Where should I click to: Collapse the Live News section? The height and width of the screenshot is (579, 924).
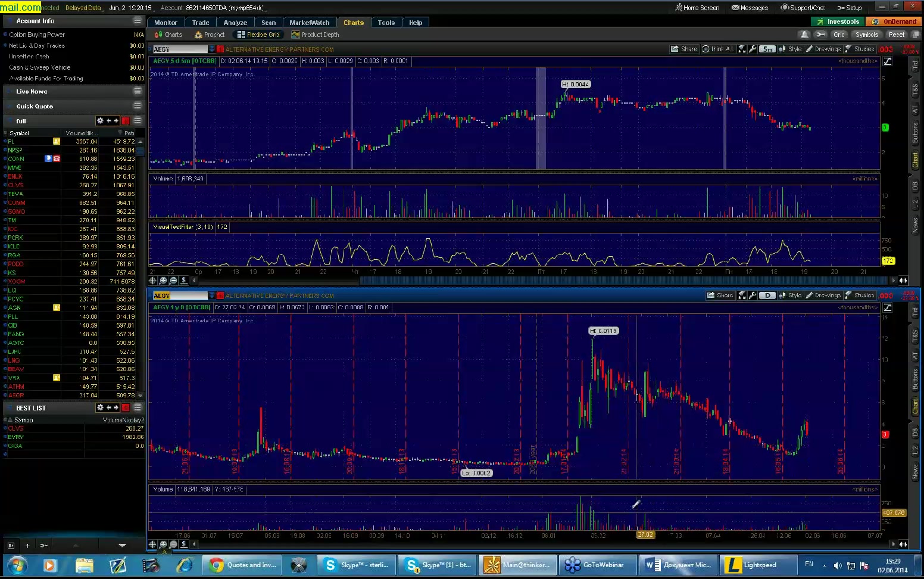coord(8,92)
